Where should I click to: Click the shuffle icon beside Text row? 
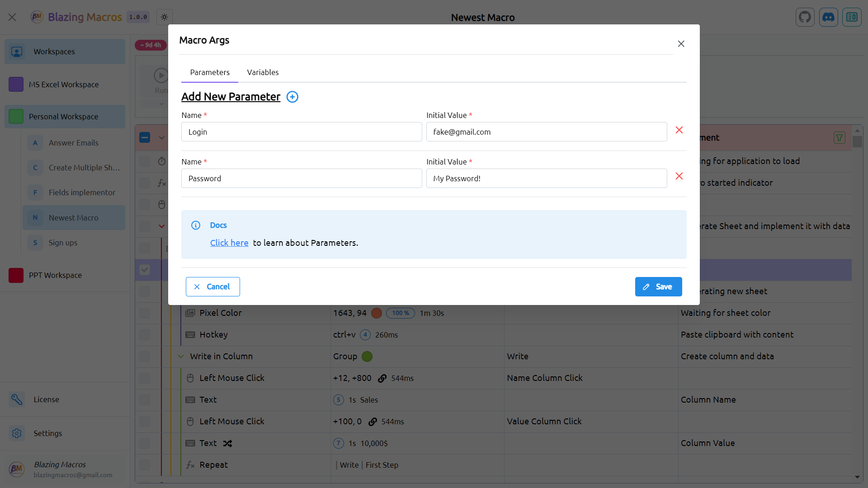(227, 443)
